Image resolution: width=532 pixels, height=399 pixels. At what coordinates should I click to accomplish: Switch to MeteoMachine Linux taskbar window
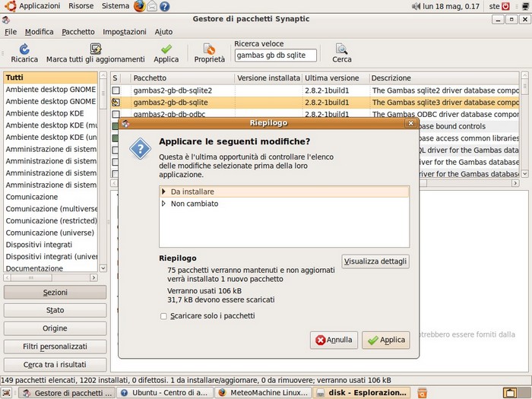[263, 393]
